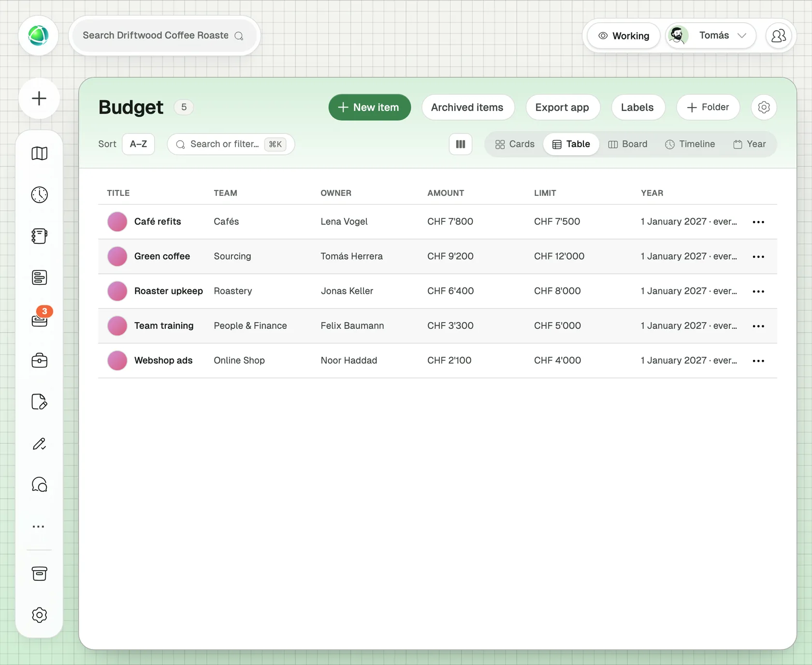
Task: Open the chat search sidebar icon
Action: (x=39, y=485)
